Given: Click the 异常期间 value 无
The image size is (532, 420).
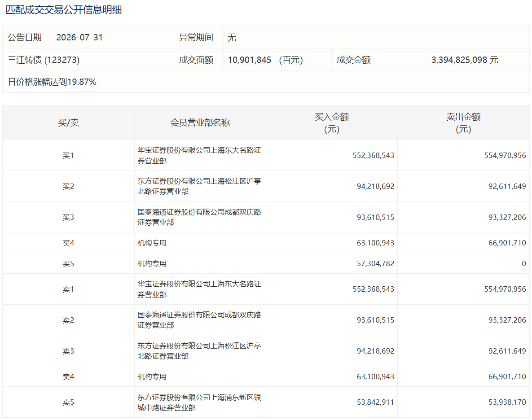Looking at the screenshot, I should click(x=232, y=37).
